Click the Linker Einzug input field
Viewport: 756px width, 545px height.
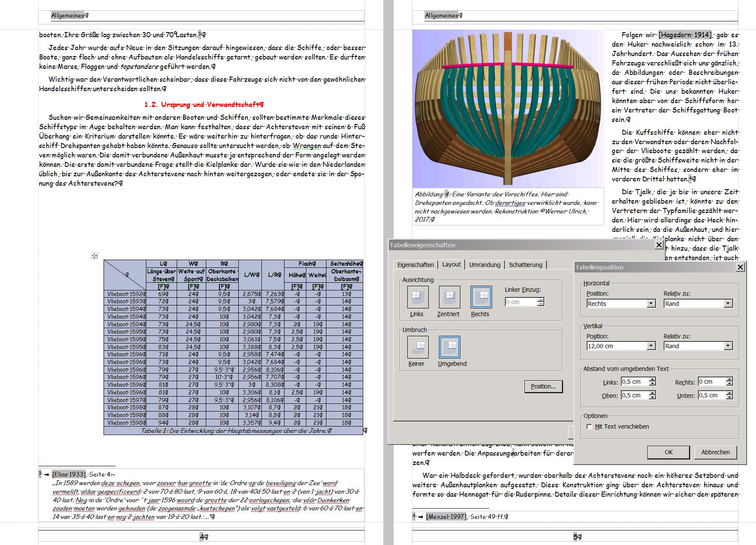coord(521,302)
